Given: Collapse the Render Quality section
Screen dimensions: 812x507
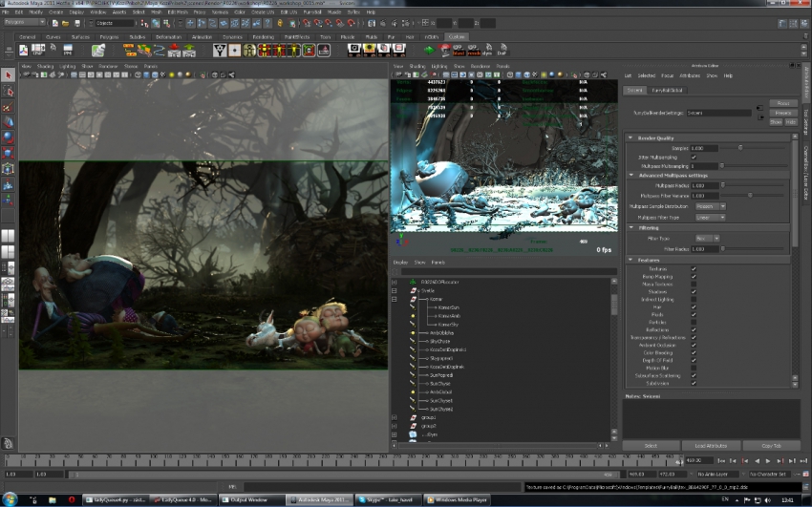Looking at the screenshot, I should click(630, 138).
